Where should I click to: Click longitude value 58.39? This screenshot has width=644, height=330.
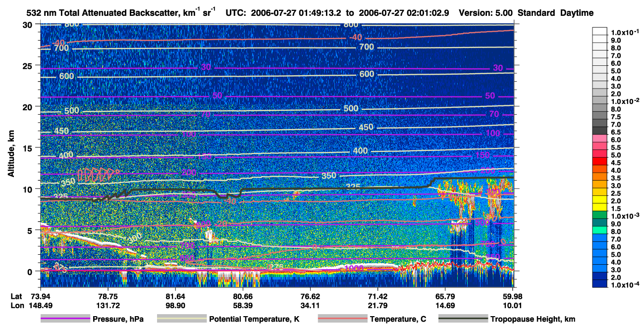[x=243, y=305]
